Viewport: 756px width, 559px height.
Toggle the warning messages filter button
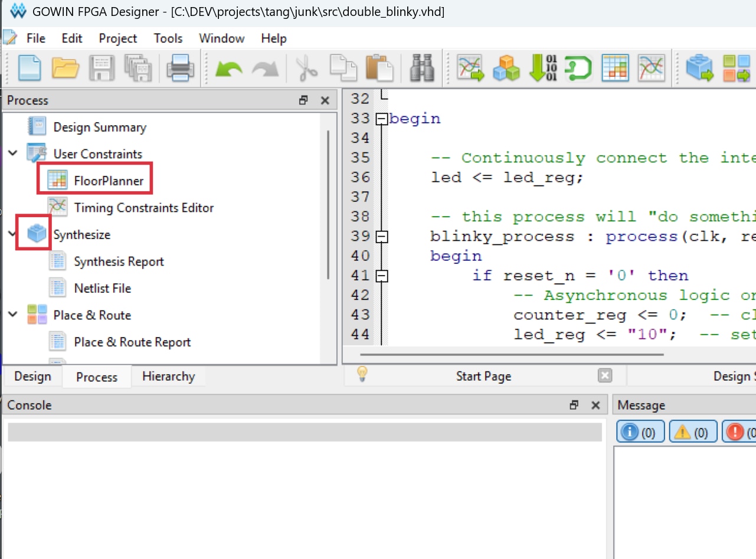click(x=693, y=431)
